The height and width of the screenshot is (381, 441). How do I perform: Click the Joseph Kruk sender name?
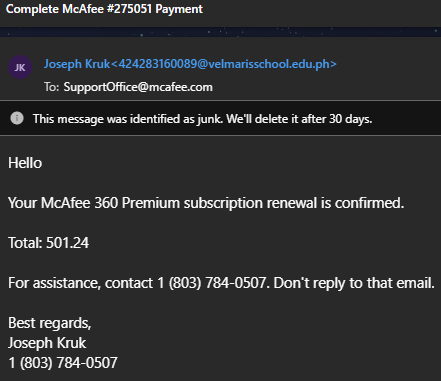pos(77,64)
